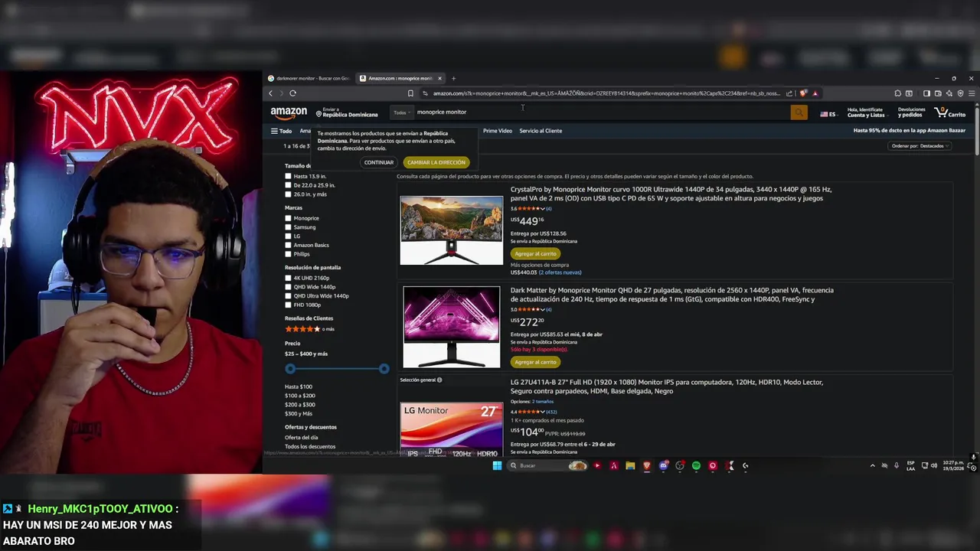980x551 pixels.
Task: Add Dark Matter monitor with Agregar al carrito
Action: click(535, 362)
